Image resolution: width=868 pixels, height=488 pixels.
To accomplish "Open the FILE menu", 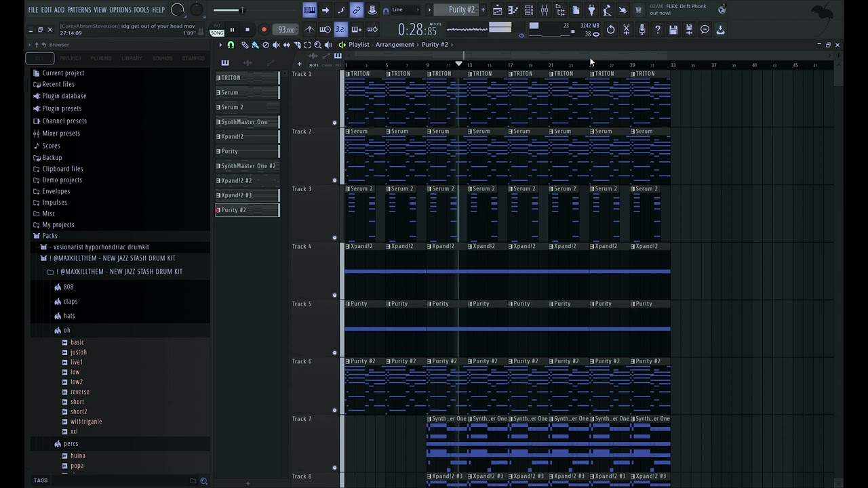I will [33, 10].
